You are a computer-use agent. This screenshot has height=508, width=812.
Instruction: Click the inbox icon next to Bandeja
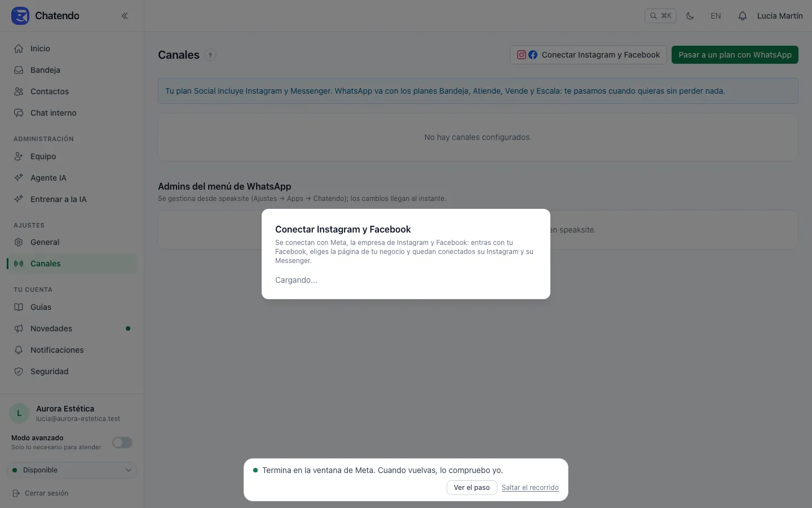(x=19, y=70)
